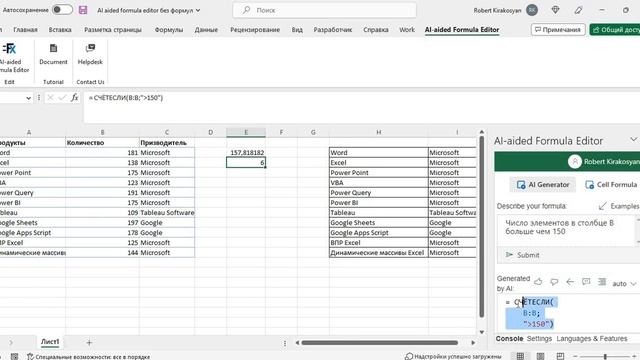Click the Describe your formula text box
The width and height of the screenshot is (640, 360).
tap(567, 231)
